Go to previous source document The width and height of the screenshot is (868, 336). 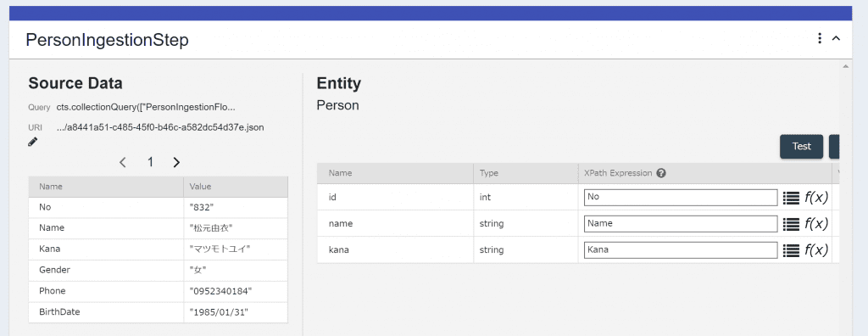click(123, 162)
